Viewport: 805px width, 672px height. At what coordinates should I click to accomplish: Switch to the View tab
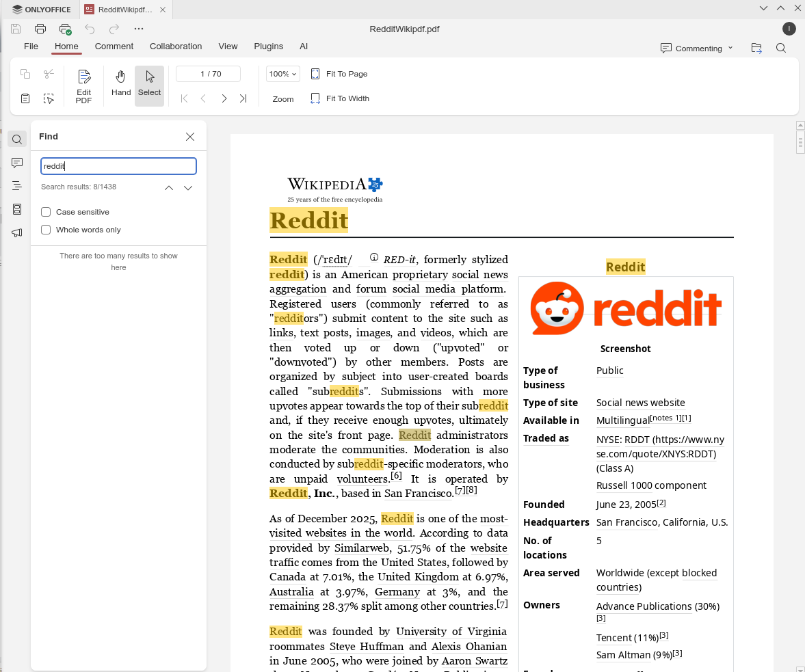coord(228,46)
